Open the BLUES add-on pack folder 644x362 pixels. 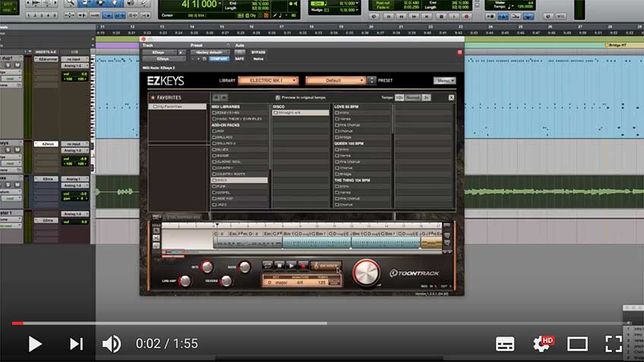point(239,150)
